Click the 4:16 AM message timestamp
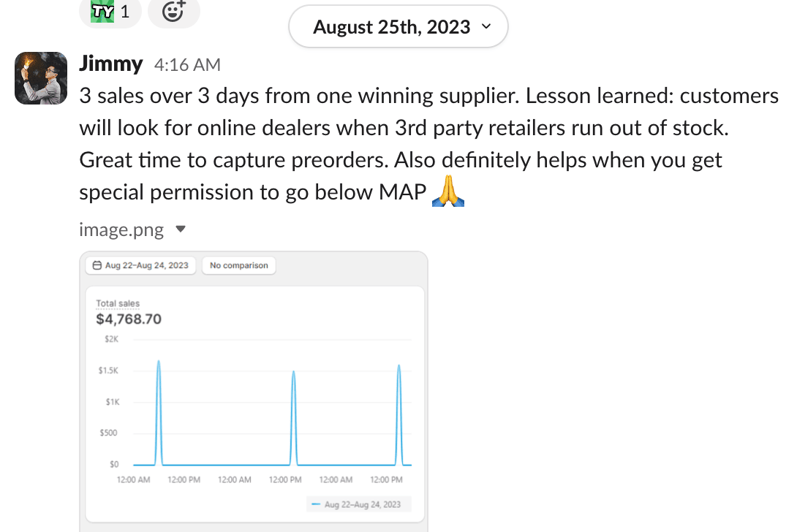Image resolution: width=797 pixels, height=532 pixels. click(x=187, y=65)
